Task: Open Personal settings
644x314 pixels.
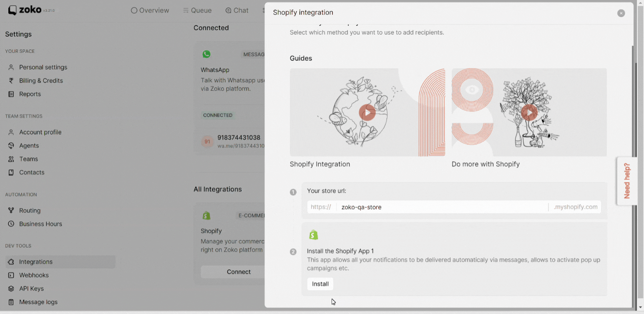Action: click(x=43, y=67)
